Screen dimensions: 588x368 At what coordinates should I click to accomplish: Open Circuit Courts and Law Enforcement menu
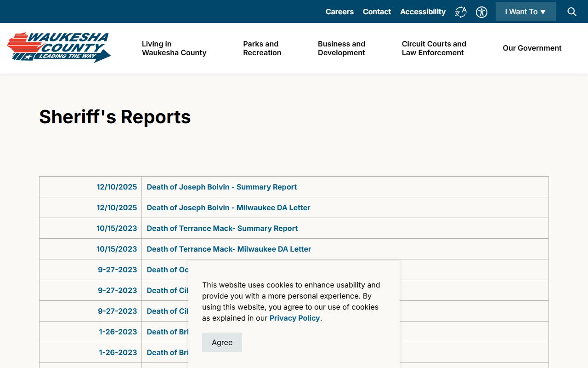(434, 48)
